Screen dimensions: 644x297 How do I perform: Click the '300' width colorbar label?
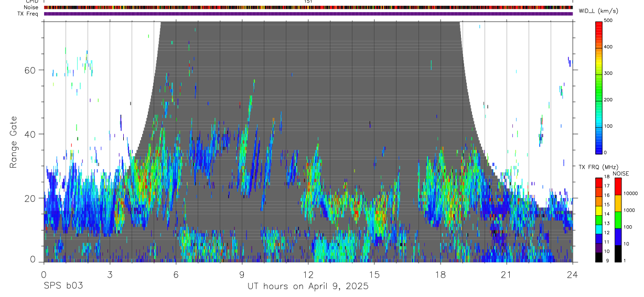click(x=609, y=73)
